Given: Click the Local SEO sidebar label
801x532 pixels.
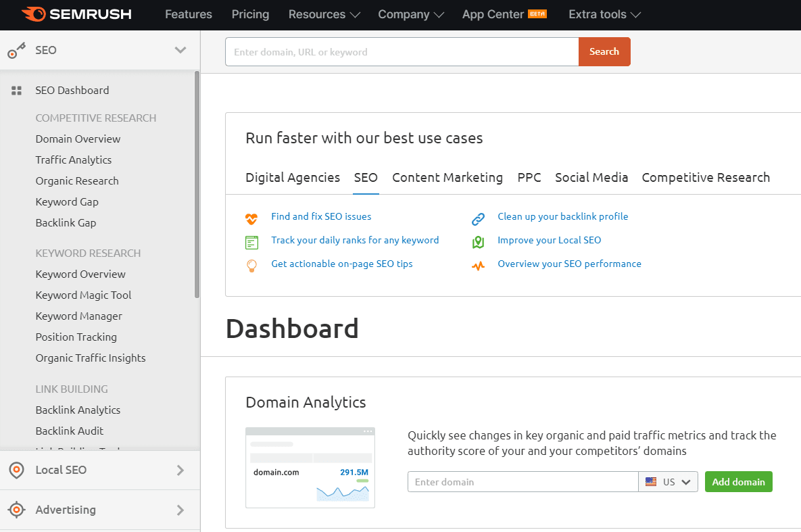Looking at the screenshot, I should (x=61, y=470).
